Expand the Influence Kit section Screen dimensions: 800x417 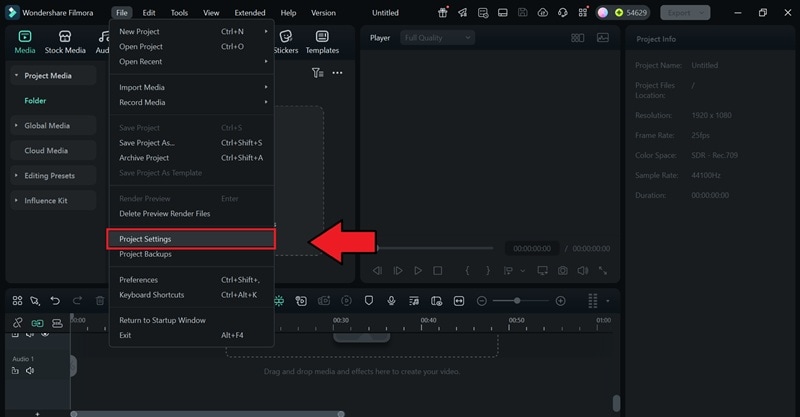pos(16,201)
